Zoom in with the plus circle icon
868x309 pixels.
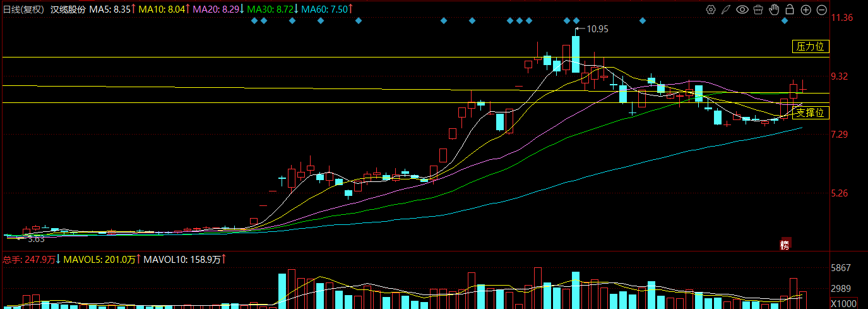(806, 9)
